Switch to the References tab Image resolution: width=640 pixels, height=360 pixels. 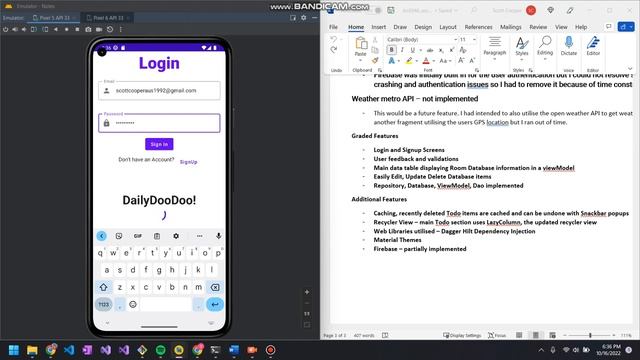(478, 27)
